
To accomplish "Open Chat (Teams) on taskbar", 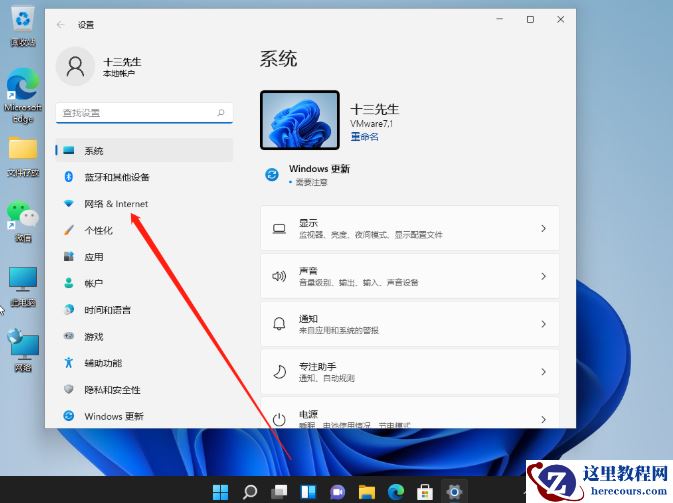I will pos(338,491).
